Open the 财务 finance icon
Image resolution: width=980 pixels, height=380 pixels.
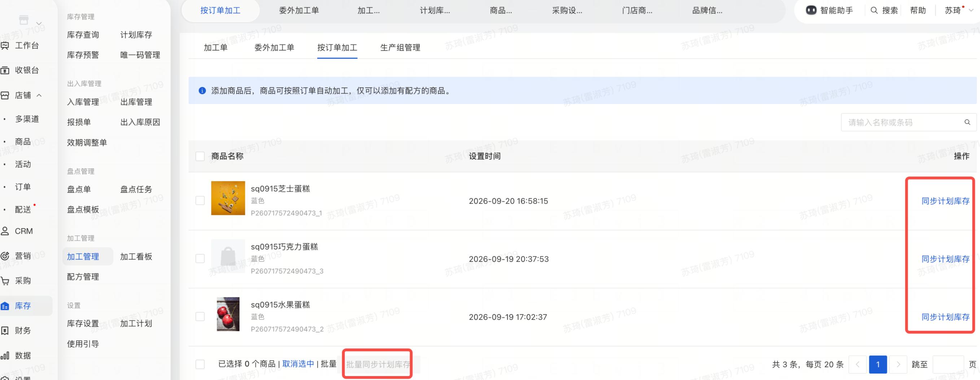tap(5, 331)
